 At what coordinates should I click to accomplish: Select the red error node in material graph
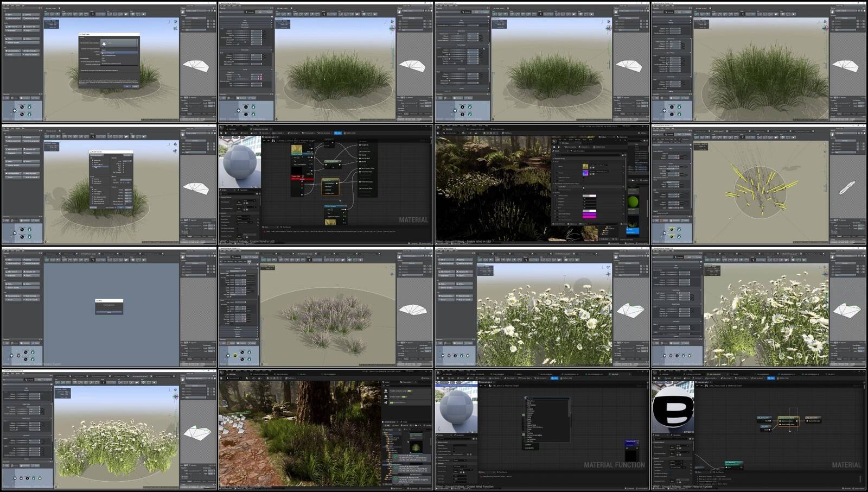pos(302,179)
